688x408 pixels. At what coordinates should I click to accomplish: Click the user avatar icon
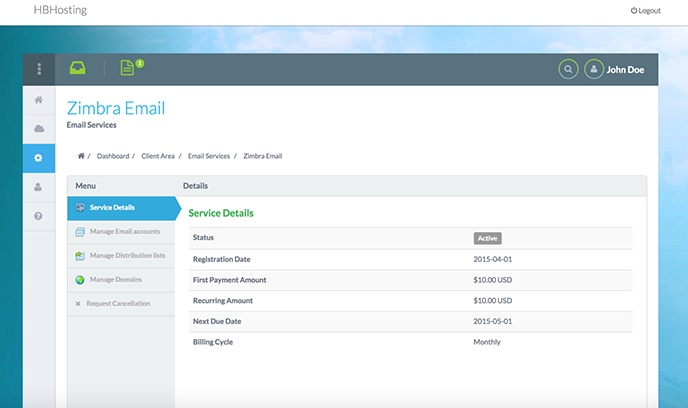click(x=594, y=70)
